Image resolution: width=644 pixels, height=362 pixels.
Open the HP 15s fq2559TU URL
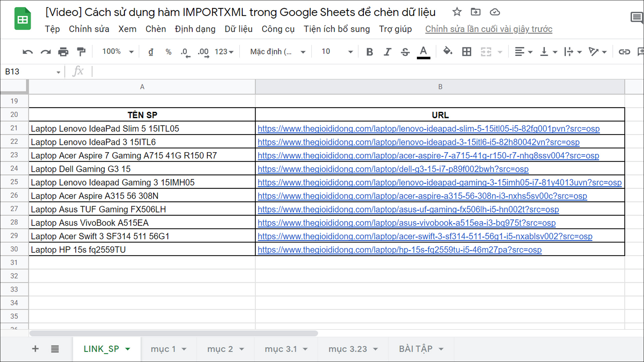point(399,250)
